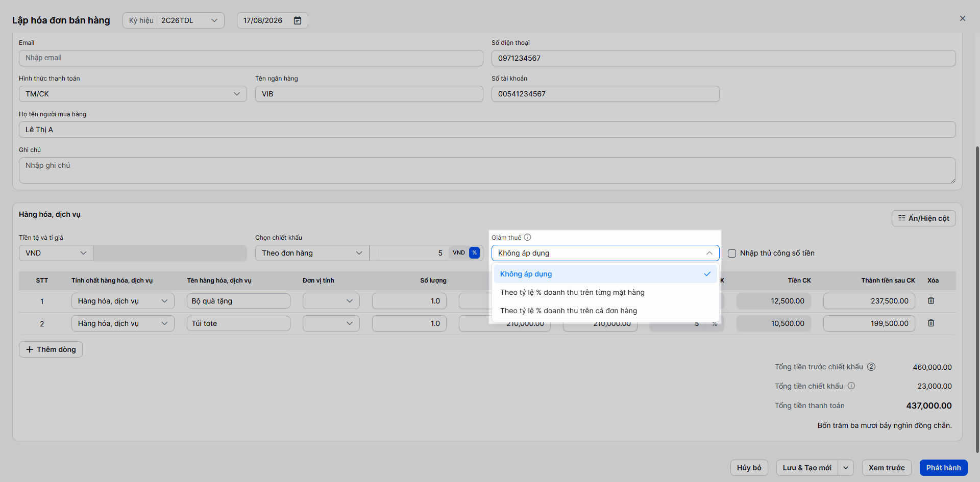Enable Nhập thủ công số tiền checkbox
This screenshot has width=980, height=482.
(x=732, y=253)
